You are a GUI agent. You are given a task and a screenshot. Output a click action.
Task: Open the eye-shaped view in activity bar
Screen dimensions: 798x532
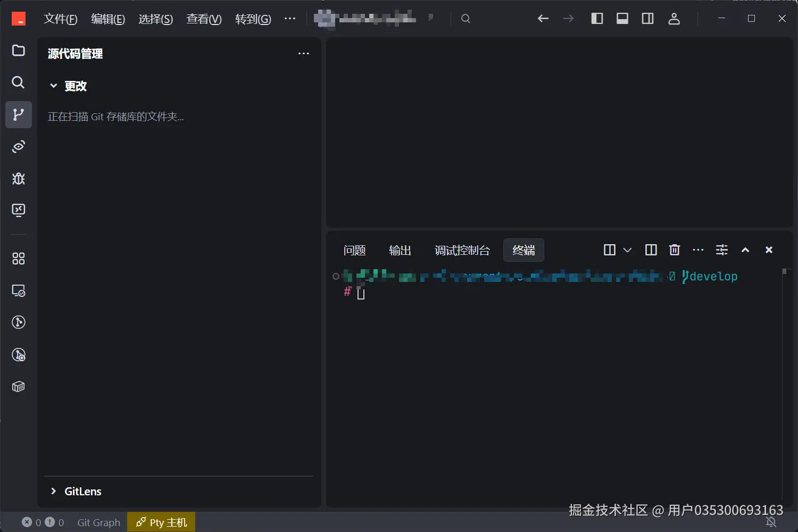click(19, 146)
